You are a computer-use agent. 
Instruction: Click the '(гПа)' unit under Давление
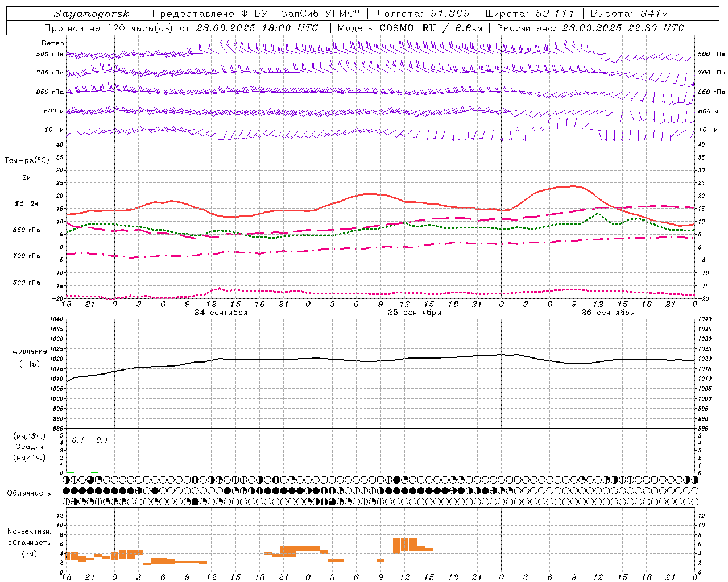coord(30,364)
